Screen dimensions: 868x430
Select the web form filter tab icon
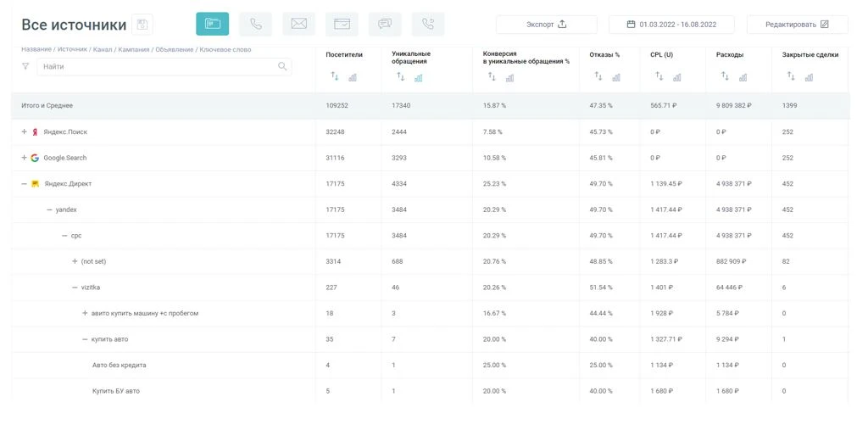(x=342, y=25)
